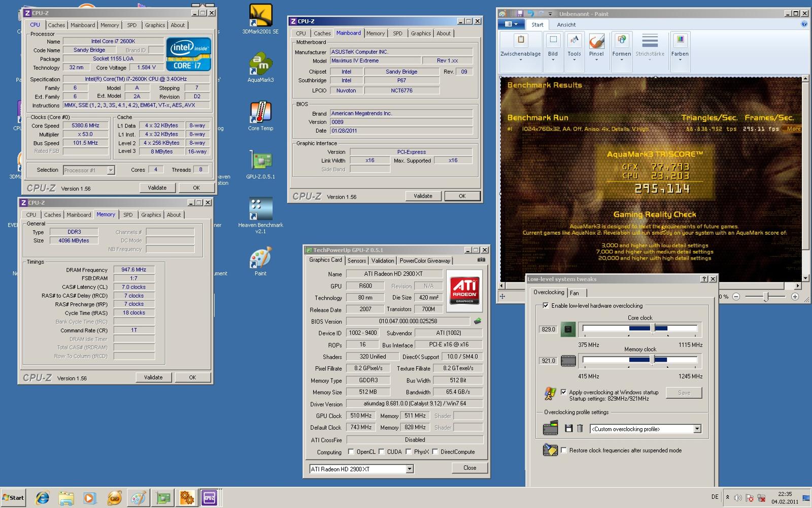
Task: Click Validate in the top-left CPU-Z window
Action: tap(157, 187)
